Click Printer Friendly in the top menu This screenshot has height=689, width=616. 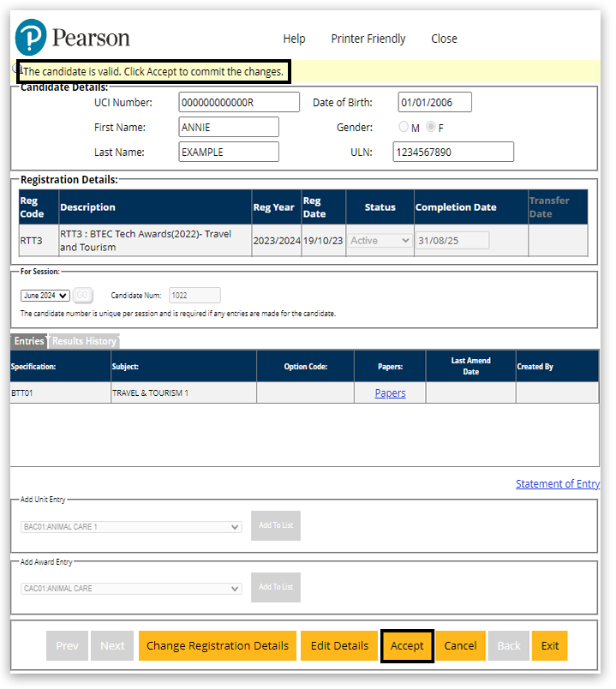(x=368, y=39)
